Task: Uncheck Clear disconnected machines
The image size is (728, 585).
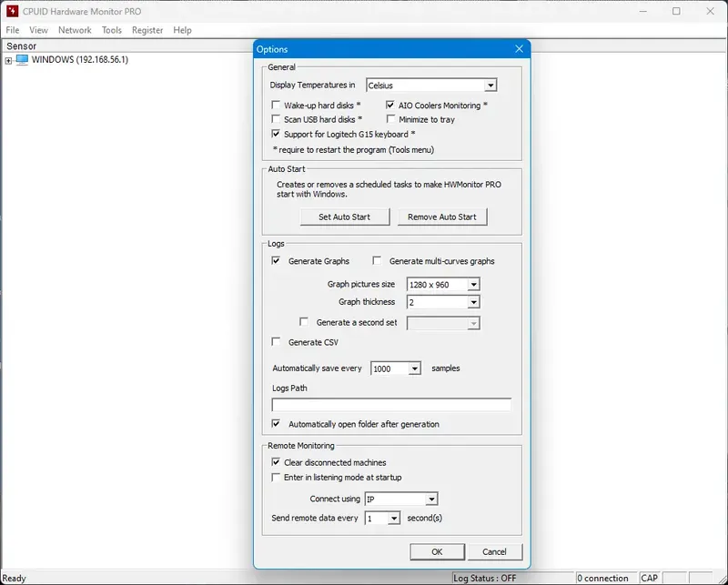Action: tap(276, 462)
